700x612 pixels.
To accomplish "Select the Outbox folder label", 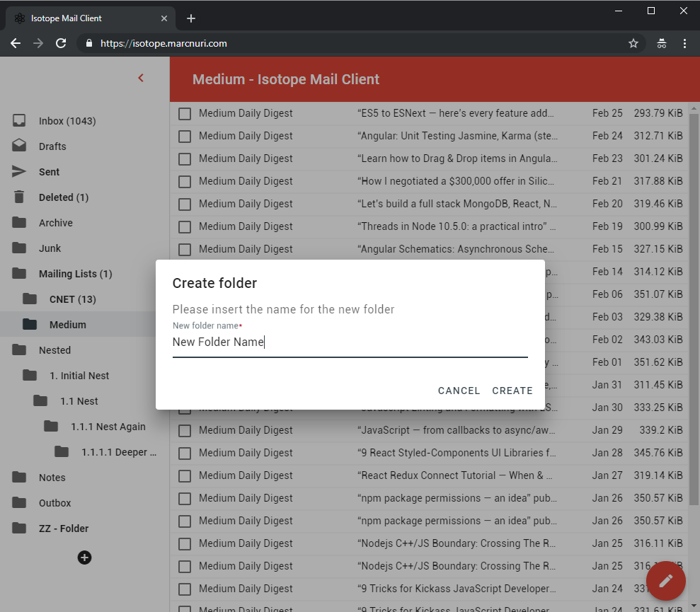I will [x=55, y=503].
